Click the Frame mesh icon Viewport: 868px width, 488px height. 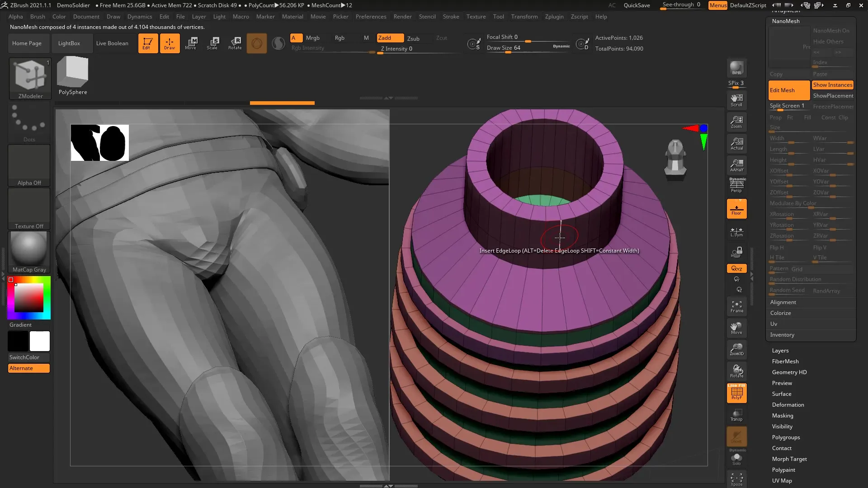coord(736,306)
